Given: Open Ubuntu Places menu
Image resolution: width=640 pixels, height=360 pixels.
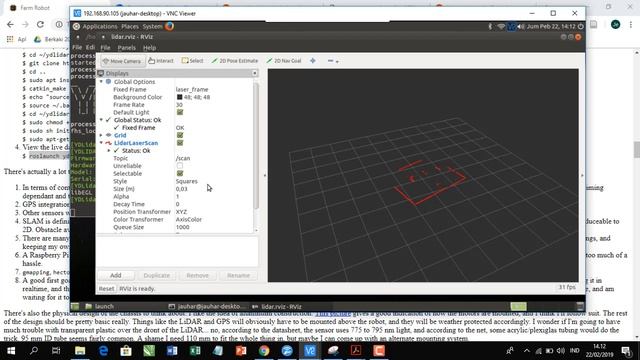Looking at the screenshot, I should (x=130, y=26).
